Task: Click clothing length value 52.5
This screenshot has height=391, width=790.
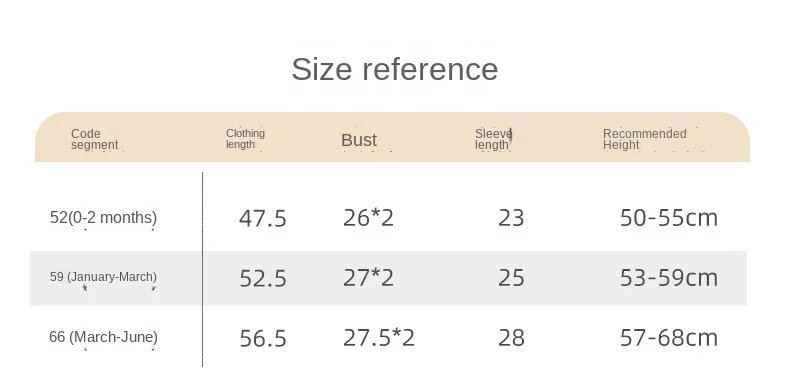Action: pyautogui.click(x=262, y=278)
